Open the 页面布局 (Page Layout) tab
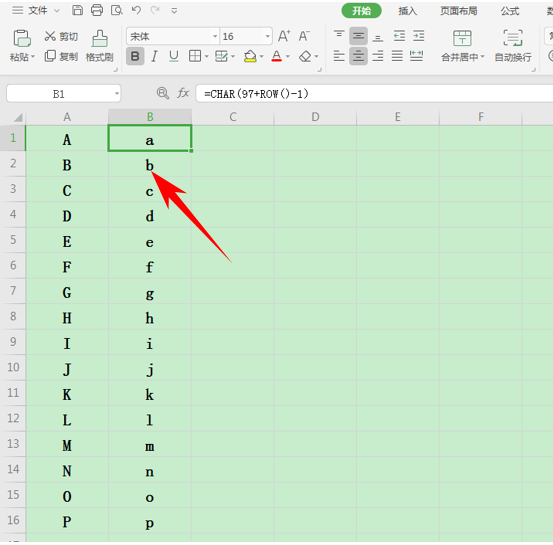 tap(458, 11)
